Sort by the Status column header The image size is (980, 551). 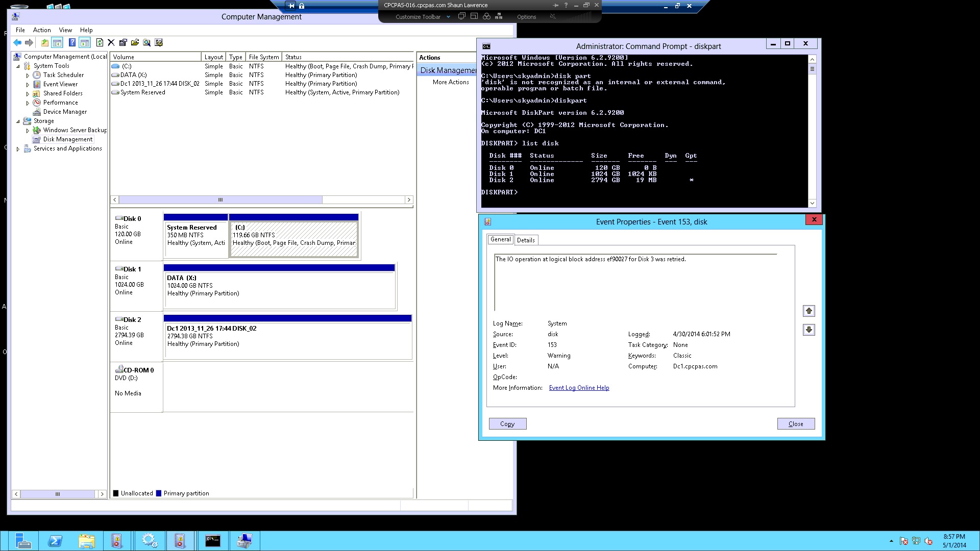point(347,57)
